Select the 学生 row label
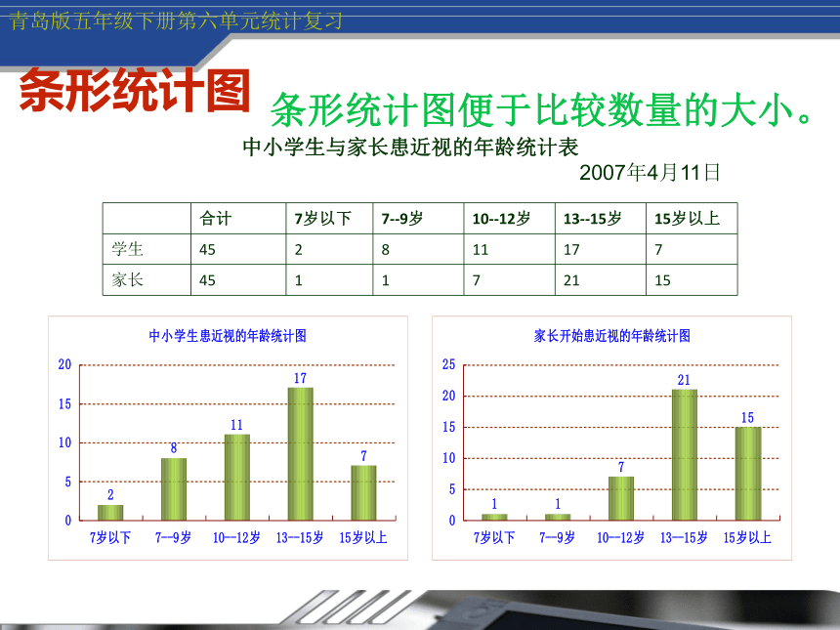Image resolution: width=840 pixels, height=630 pixels. (x=128, y=249)
